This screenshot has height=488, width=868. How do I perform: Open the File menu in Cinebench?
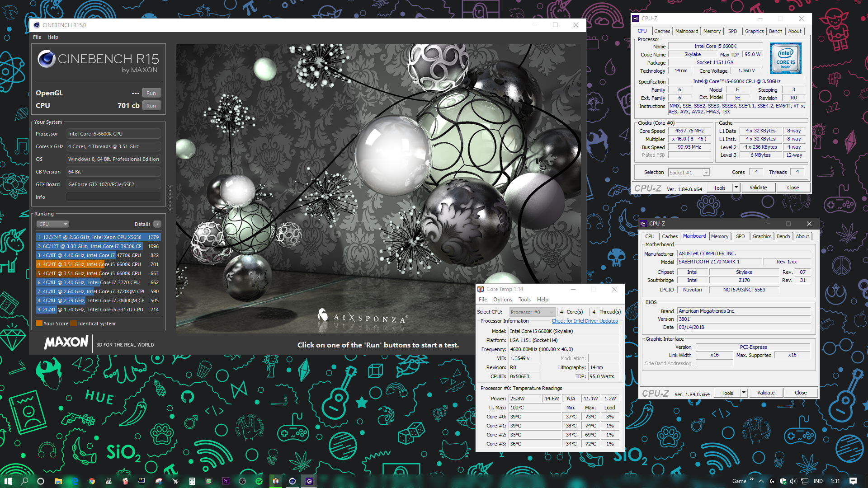coord(37,37)
